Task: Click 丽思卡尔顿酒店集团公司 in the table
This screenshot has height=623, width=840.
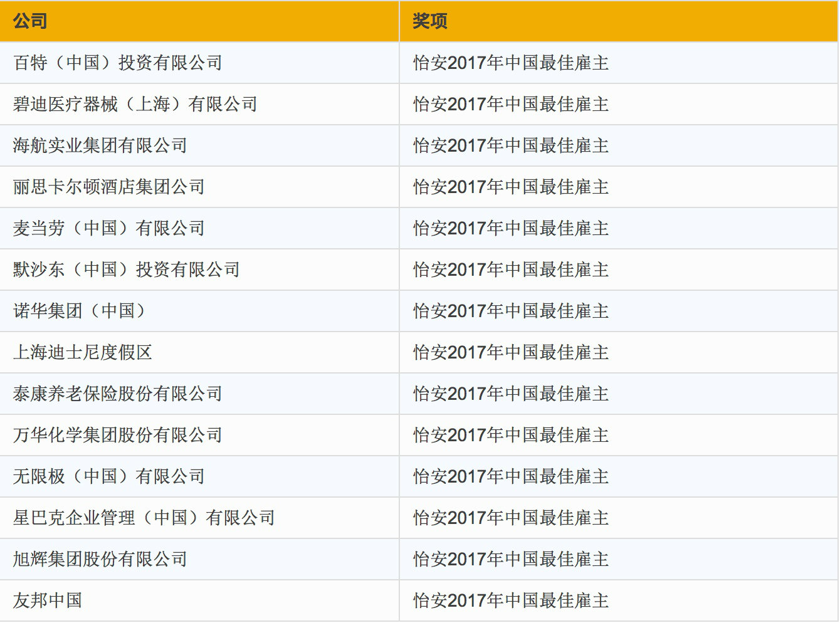Action: point(109,187)
